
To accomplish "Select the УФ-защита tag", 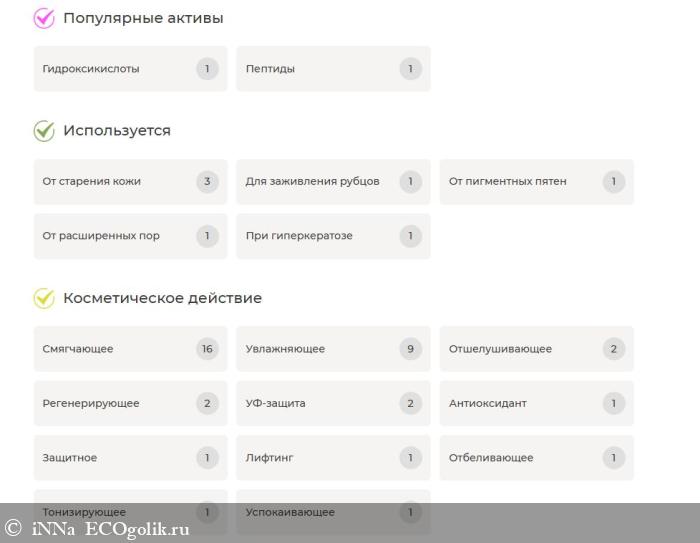I will (333, 403).
